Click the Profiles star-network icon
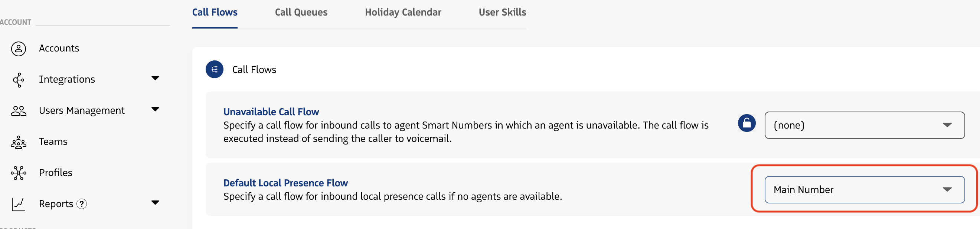Viewport: 980px width, 229px height. click(x=18, y=173)
